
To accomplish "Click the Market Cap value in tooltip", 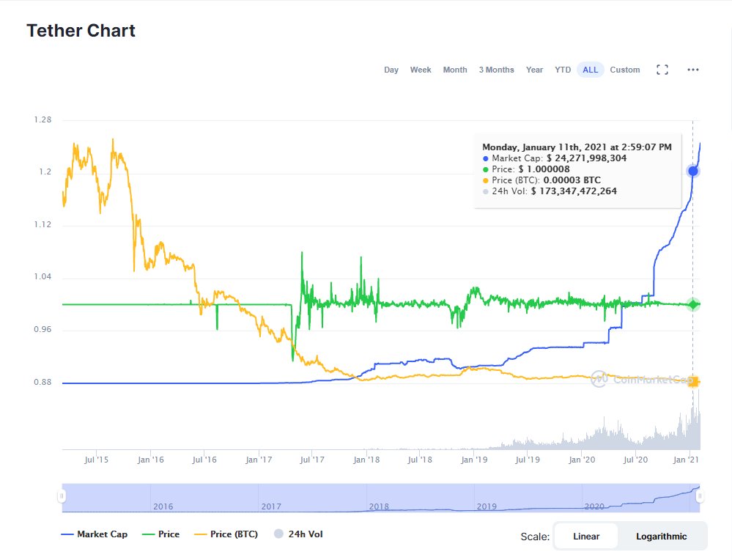I will pos(586,158).
